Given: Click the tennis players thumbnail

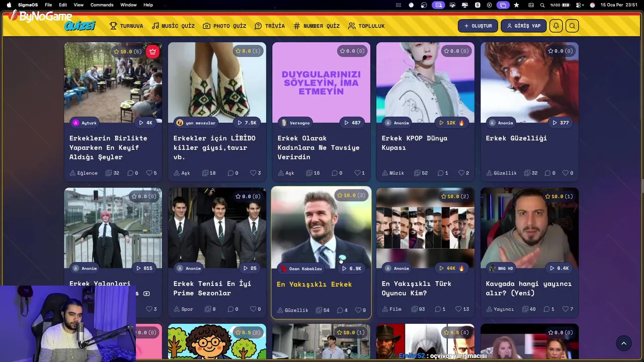Looking at the screenshot, I should click(217, 227).
